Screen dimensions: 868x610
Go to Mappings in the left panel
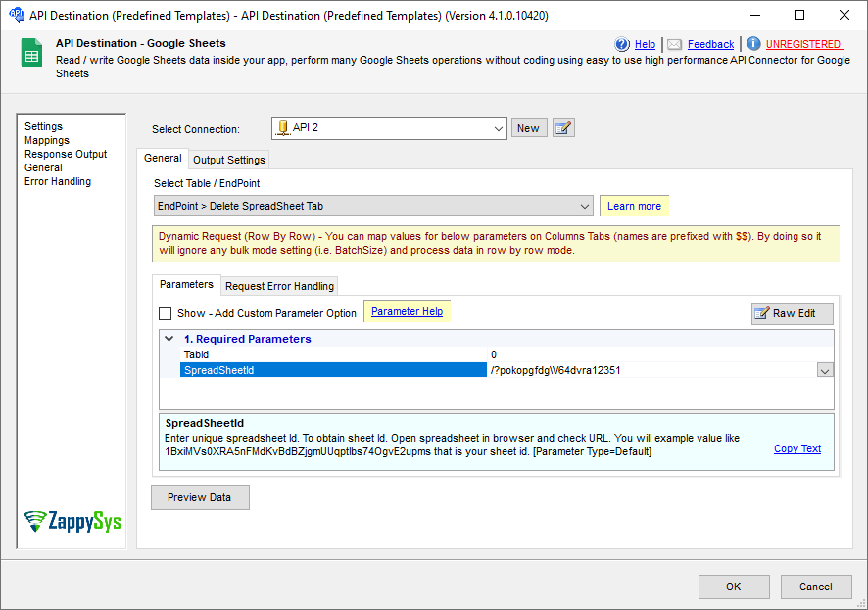(x=46, y=140)
